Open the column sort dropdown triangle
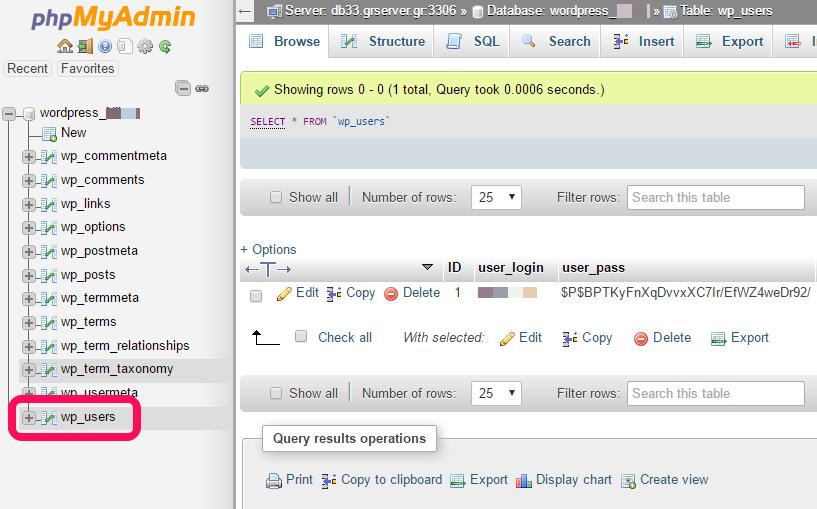The image size is (817, 509). tap(427, 267)
